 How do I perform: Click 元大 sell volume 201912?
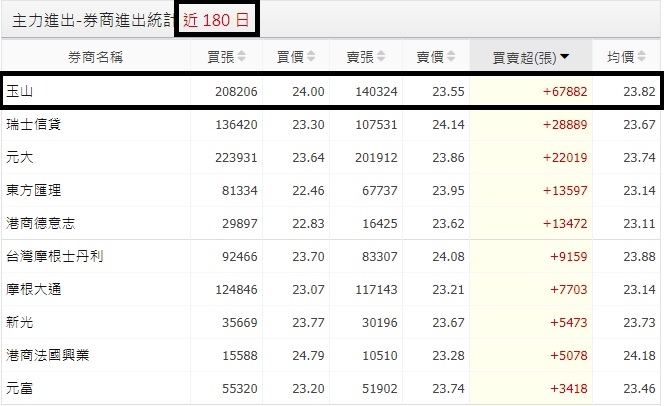pyautogui.click(x=376, y=157)
